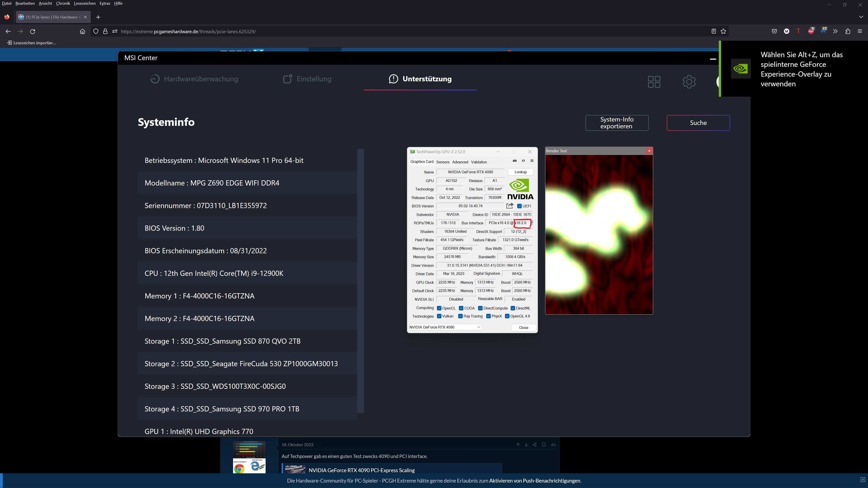
Task: Open the Firefox list all tabs chevron
Action: click(x=861, y=17)
